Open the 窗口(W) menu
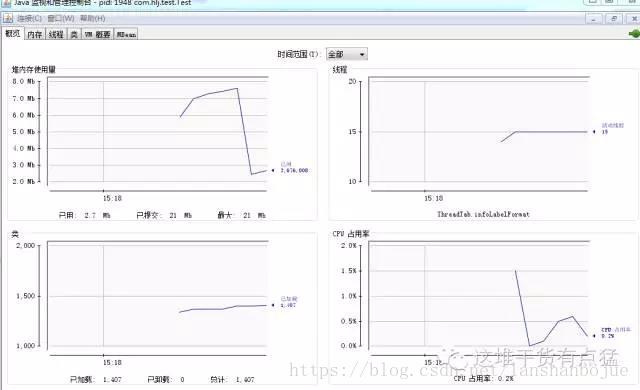 coord(60,18)
